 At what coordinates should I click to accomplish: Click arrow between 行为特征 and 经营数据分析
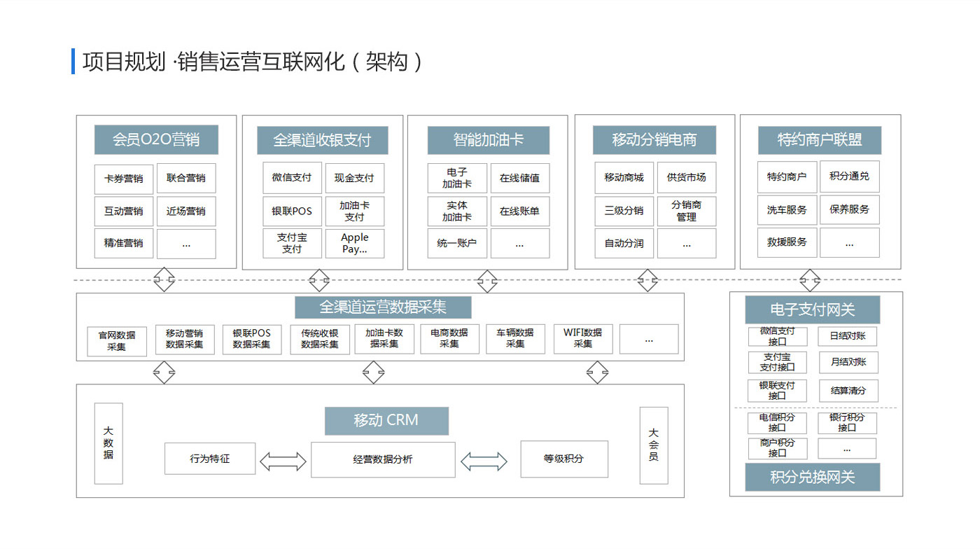tap(283, 461)
